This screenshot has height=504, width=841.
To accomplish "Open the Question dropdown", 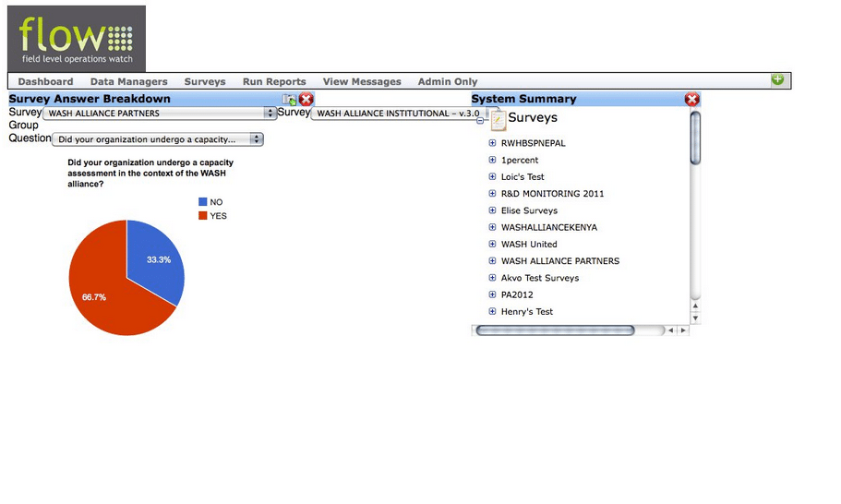I will (x=158, y=139).
